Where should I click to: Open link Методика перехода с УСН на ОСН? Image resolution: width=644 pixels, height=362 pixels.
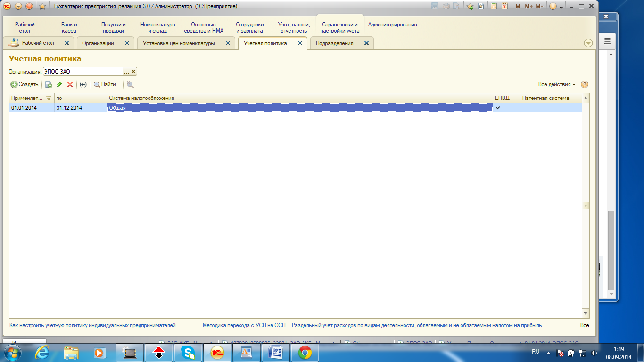coord(244,325)
